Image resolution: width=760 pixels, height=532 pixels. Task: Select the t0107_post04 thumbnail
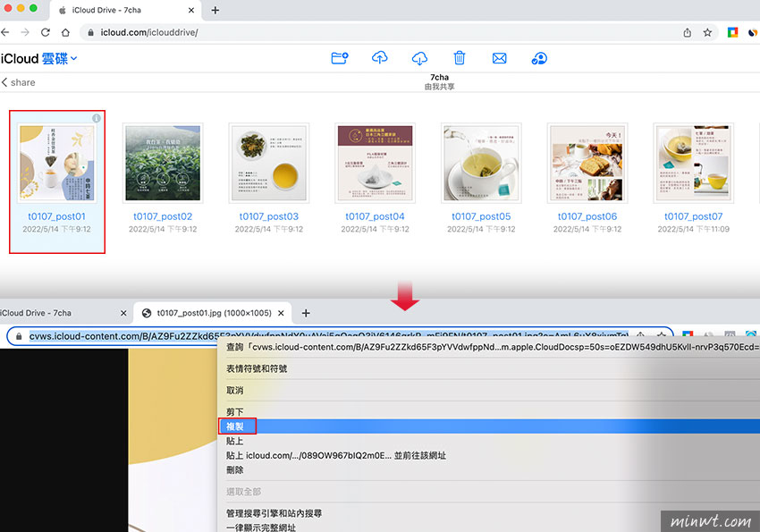click(376, 163)
